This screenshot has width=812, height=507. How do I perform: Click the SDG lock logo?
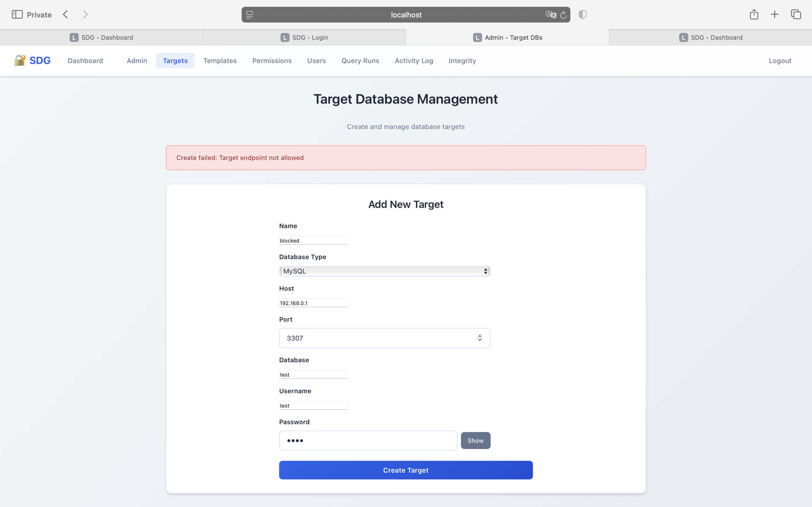(20, 60)
